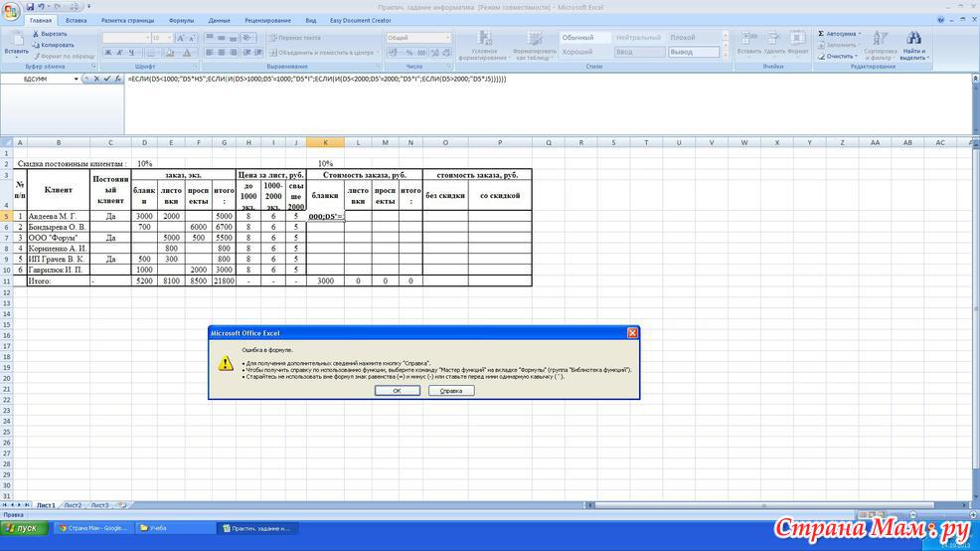Click the Автосумма sigma icon
The image size is (980, 551).
pyautogui.click(x=821, y=34)
